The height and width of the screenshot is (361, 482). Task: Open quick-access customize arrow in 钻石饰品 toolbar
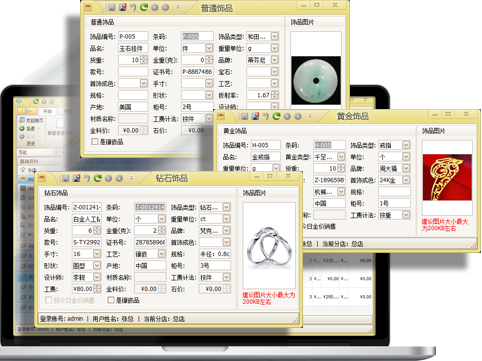point(131,178)
